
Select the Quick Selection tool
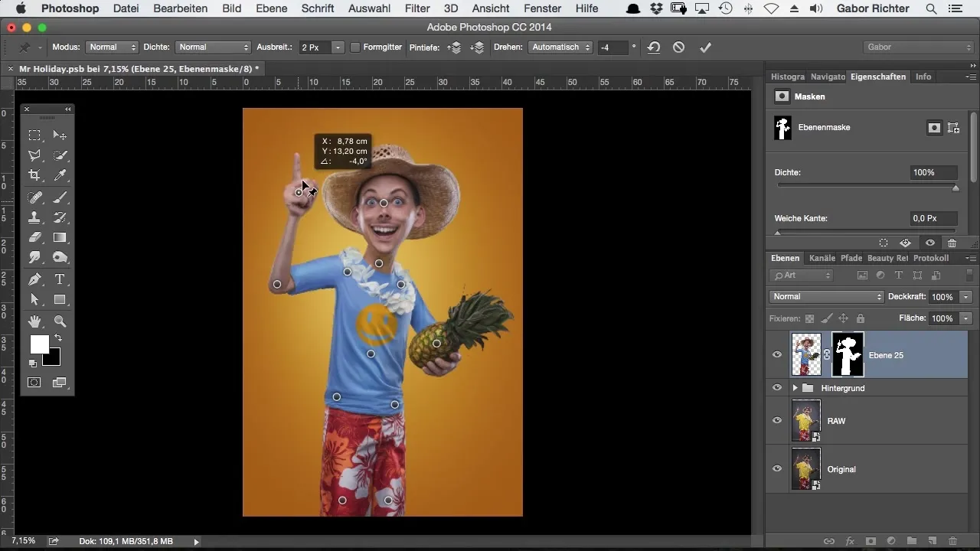(x=60, y=155)
